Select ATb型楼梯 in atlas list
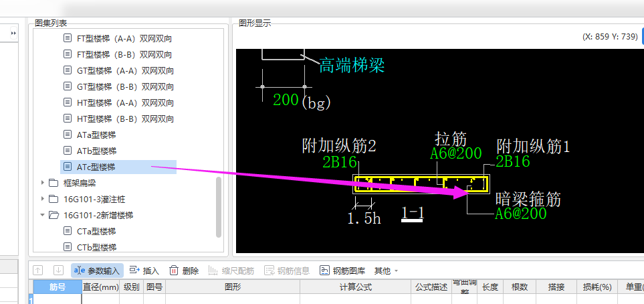This screenshot has height=304, width=644. coord(96,151)
